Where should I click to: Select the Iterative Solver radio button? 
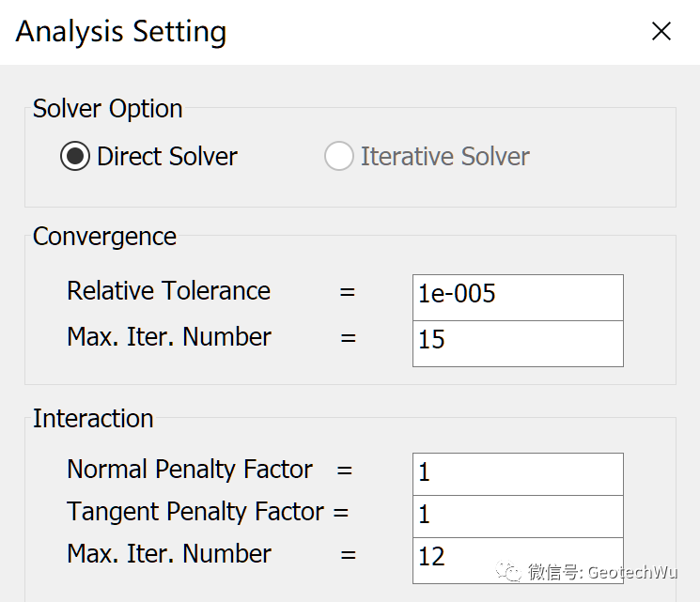pos(338,156)
